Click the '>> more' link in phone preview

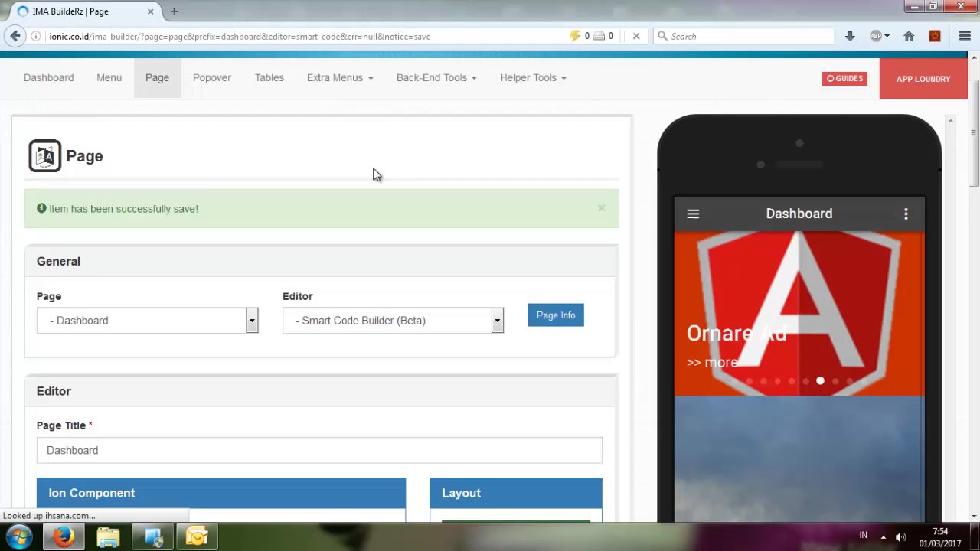(712, 362)
